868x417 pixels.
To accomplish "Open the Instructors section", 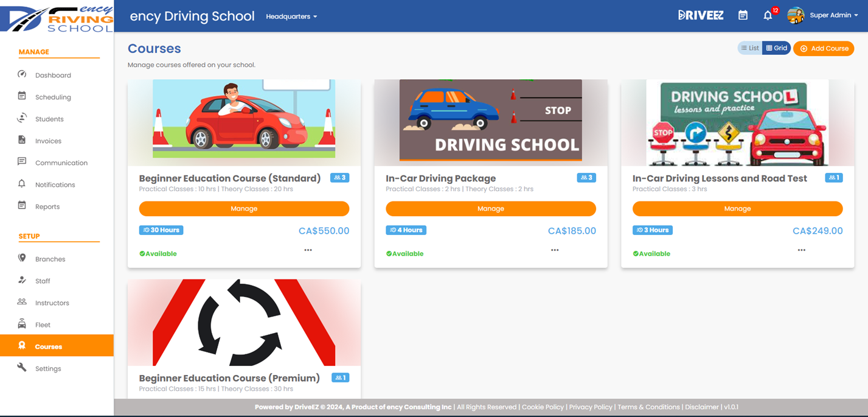I will pos(51,303).
